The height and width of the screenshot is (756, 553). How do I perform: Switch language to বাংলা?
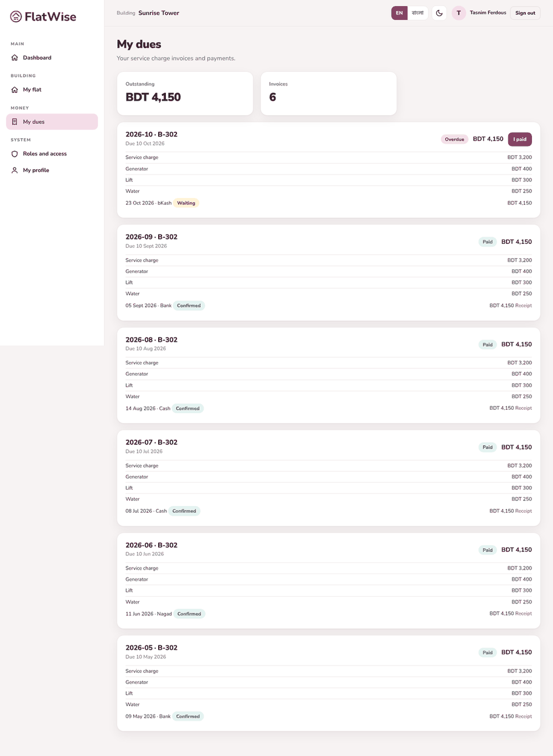pyautogui.click(x=418, y=13)
